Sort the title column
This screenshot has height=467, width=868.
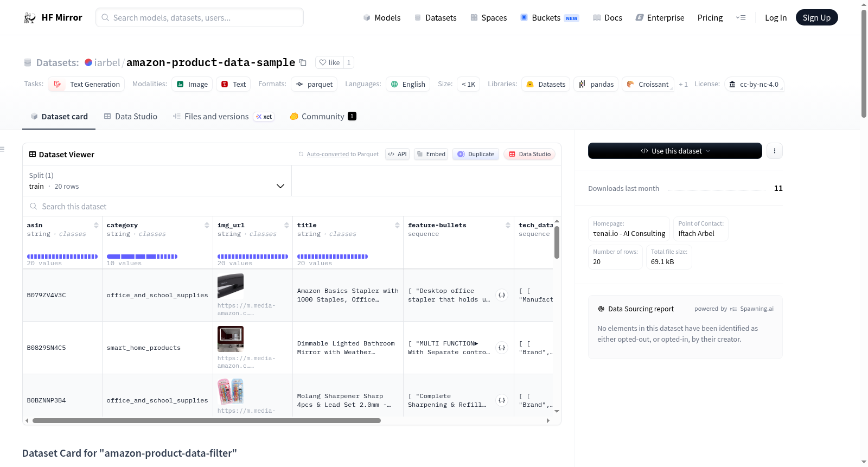397,225
